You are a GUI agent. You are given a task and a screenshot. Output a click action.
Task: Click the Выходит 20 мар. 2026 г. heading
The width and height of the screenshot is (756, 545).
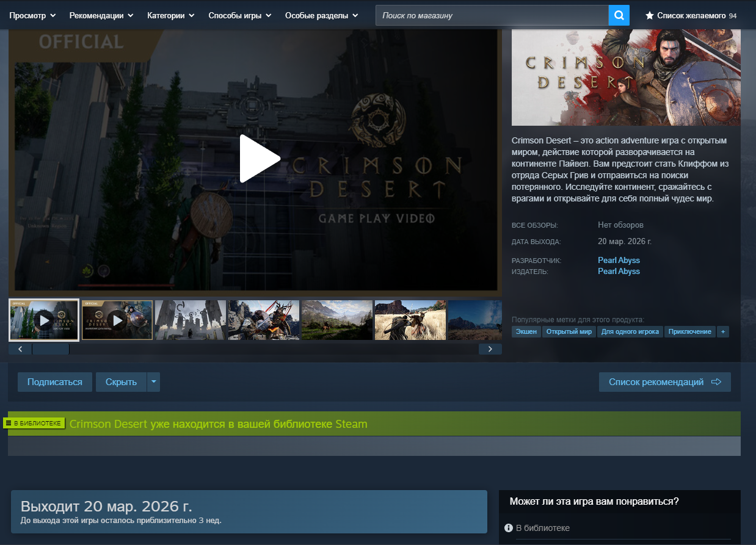tap(106, 506)
